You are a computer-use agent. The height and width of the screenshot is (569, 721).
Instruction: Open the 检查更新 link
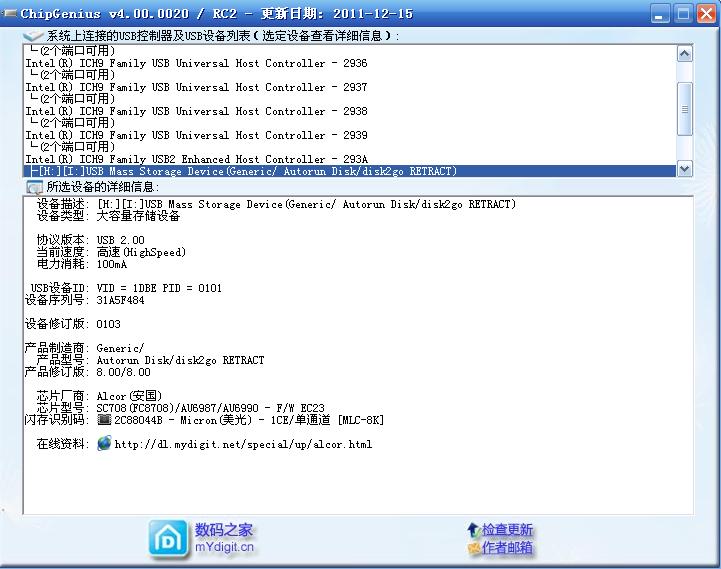507,530
